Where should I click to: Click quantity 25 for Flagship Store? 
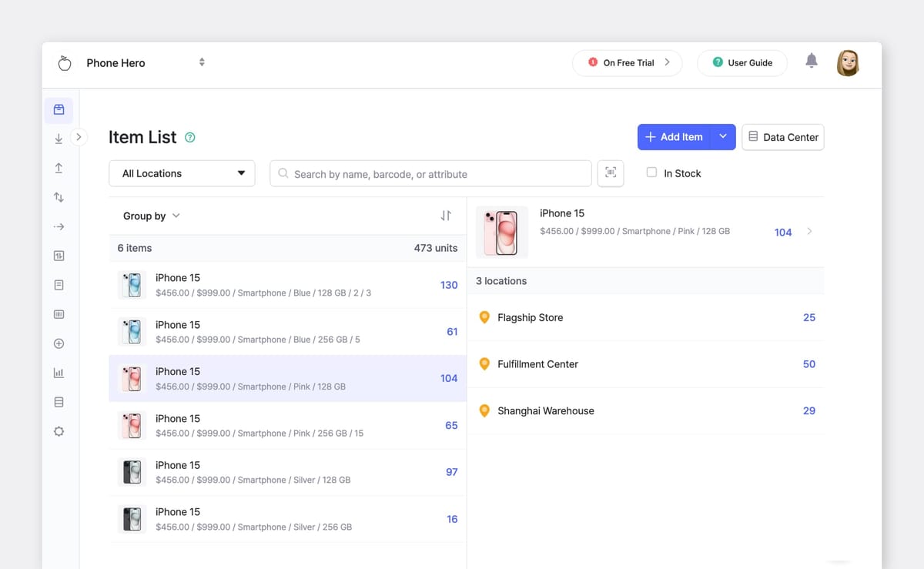click(809, 317)
